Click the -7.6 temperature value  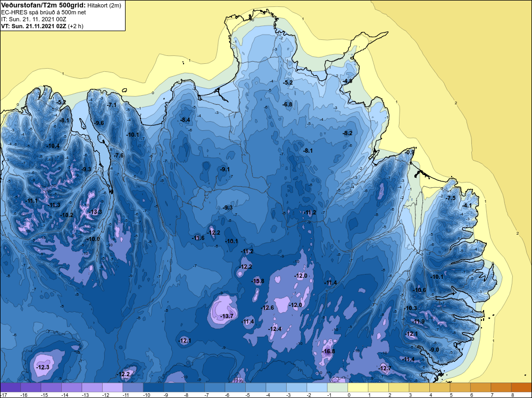point(119,155)
